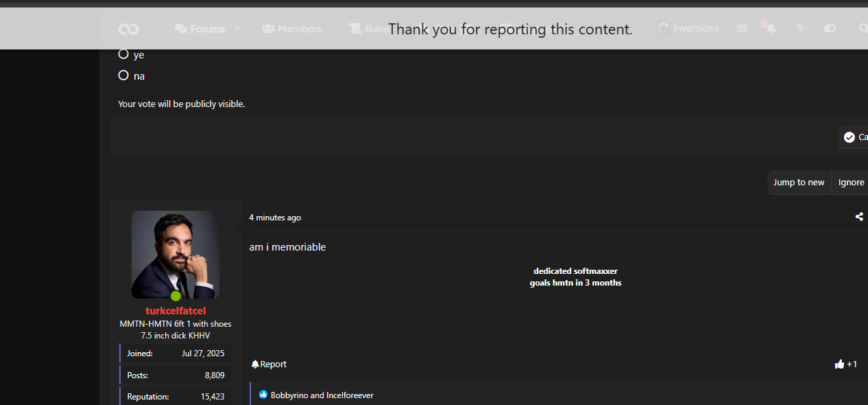
Task: Click the 'dedicated softmaxxer' signature line
Action: click(x=575, y=271)
